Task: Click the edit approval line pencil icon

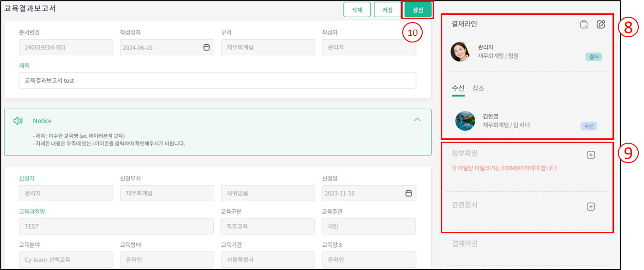Action: pyautogui.click(x=601, y=24)
